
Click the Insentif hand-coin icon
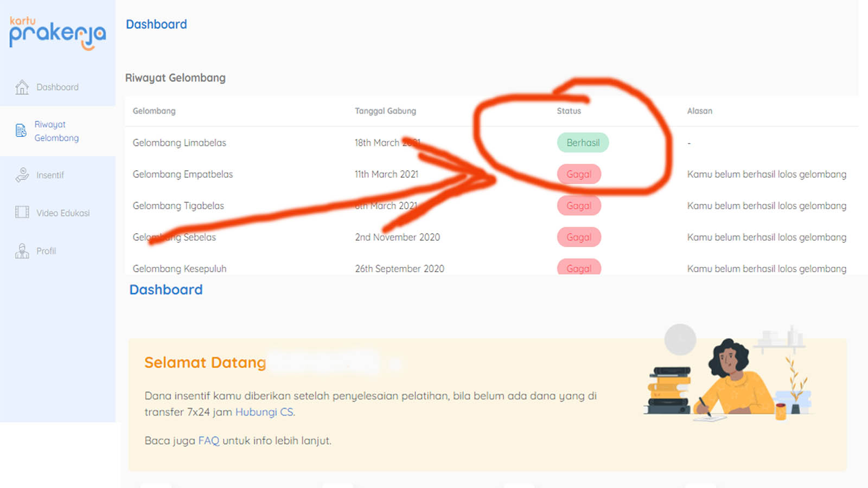[x=22, y=175]
